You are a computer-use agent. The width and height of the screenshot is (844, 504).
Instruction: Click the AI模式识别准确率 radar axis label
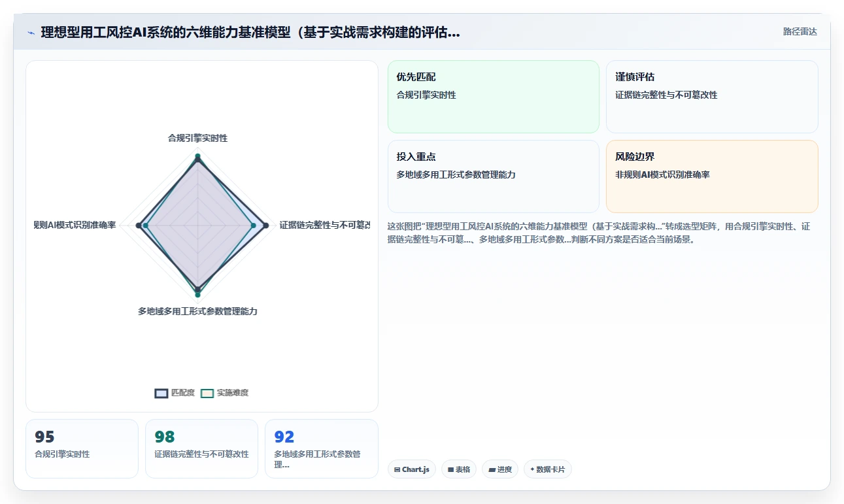pos(75,225)
